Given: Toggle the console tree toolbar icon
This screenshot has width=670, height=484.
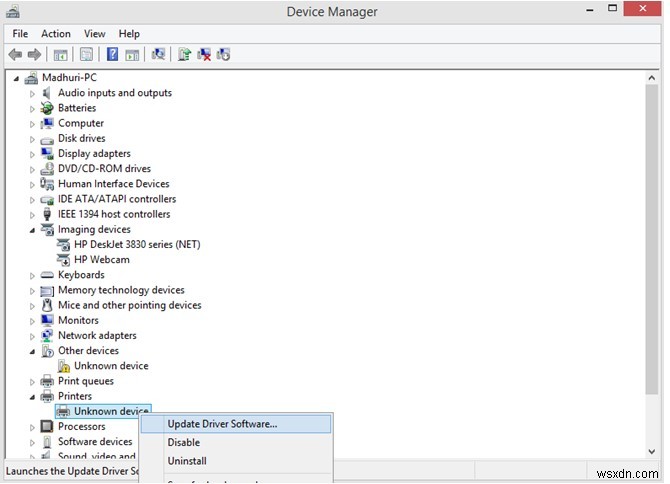Looking at the screenshot, I should coord(61,54).
